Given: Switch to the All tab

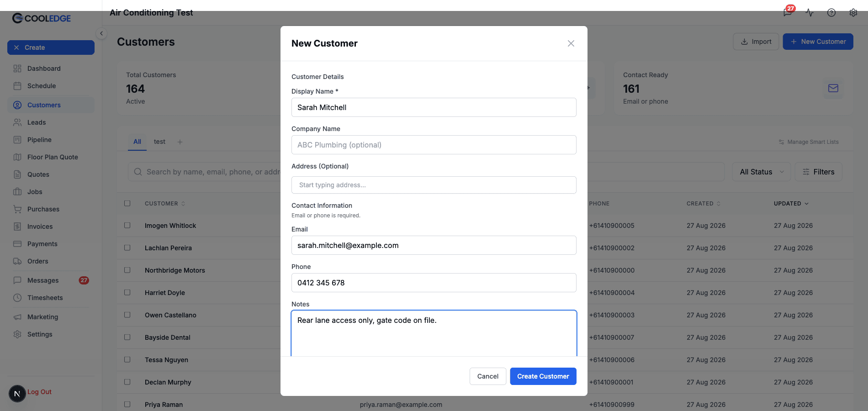Looking at the screenshot, I should (x=137, y=142).
